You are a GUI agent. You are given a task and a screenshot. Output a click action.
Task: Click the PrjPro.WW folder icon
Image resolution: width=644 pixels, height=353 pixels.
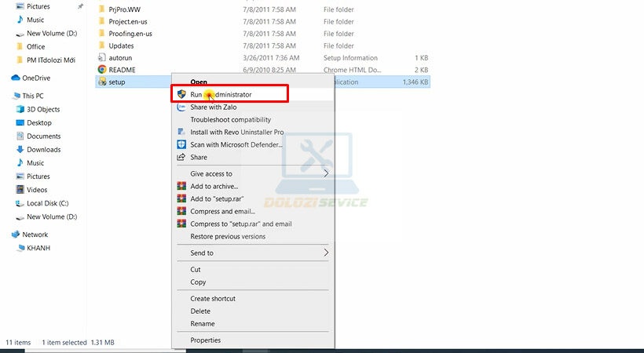click(102, 9)
